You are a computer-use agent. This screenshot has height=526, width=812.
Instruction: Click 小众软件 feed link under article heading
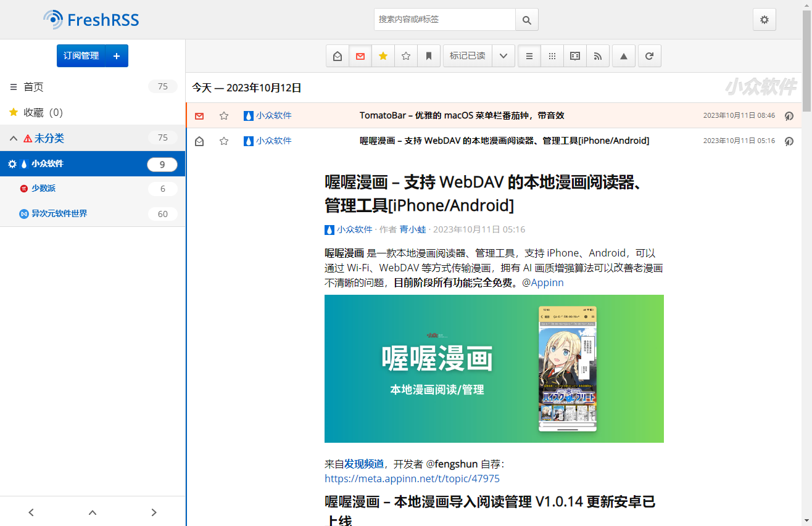coord(349,229)
